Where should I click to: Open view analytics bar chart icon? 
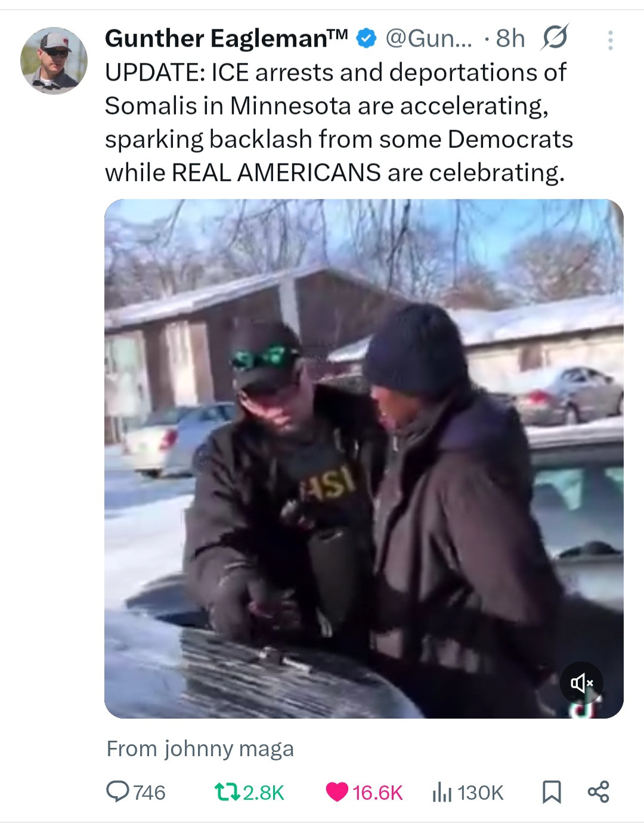[441, 792]
